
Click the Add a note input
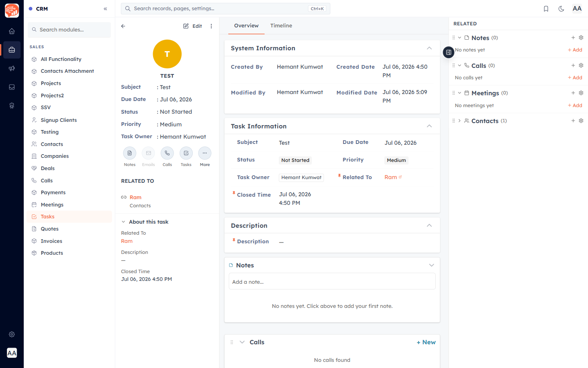pyautogui.click(x=332, y=281)
